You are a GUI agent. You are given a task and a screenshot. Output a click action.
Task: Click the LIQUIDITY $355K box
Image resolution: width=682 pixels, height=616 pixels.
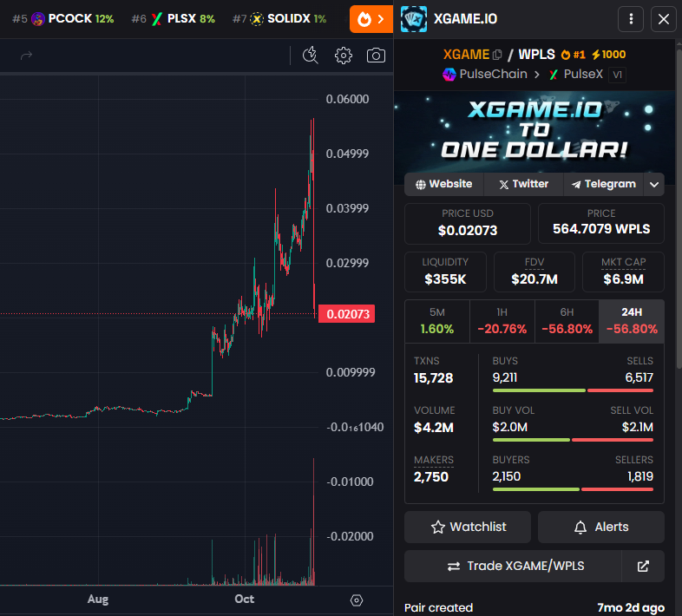pos(445,272)
